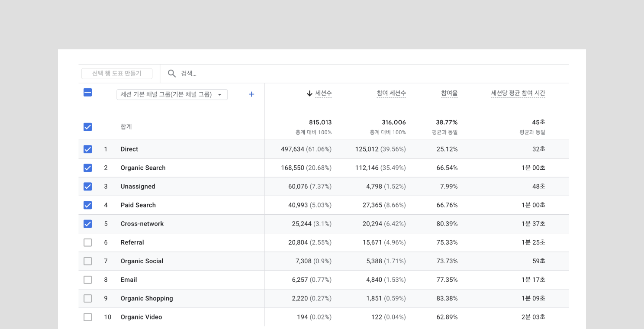
Task: Click the total engagement rate 38.77%
Action: tap(447, 123)
